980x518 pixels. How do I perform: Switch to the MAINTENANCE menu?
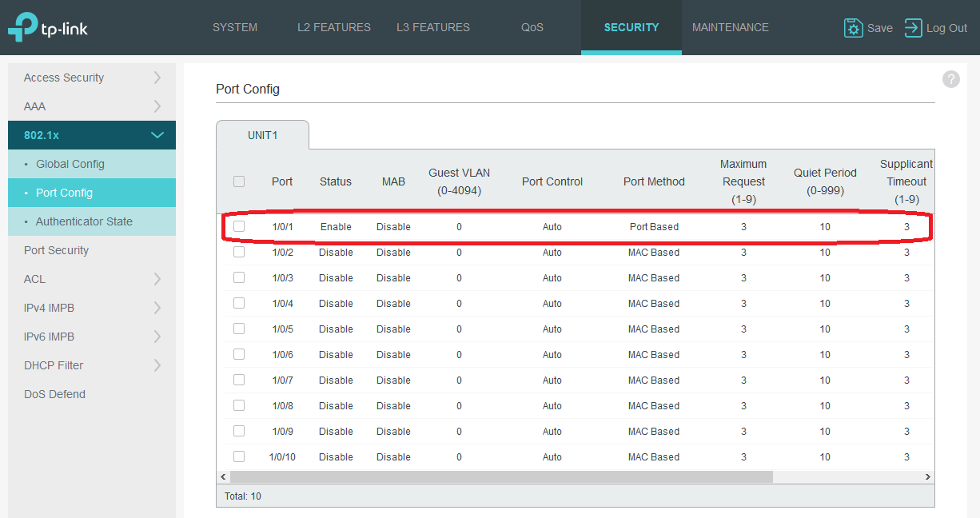point(730,27)
